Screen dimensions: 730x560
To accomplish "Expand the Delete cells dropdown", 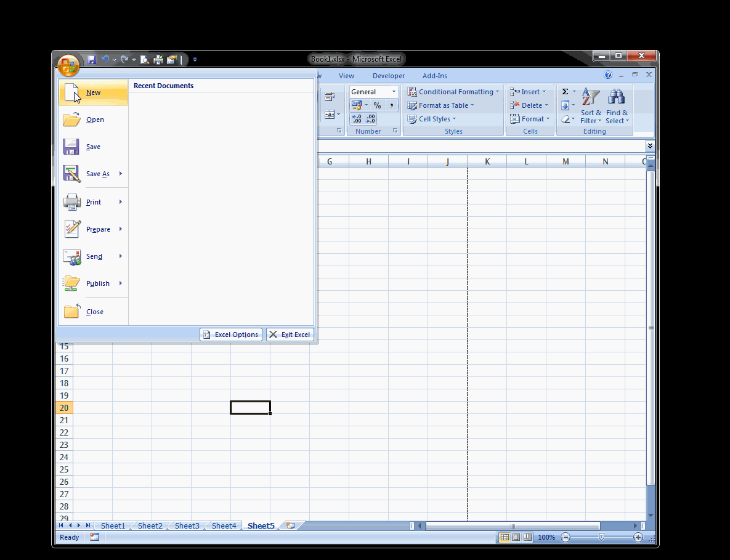I will pyautogui.click(x=546, y=105).
